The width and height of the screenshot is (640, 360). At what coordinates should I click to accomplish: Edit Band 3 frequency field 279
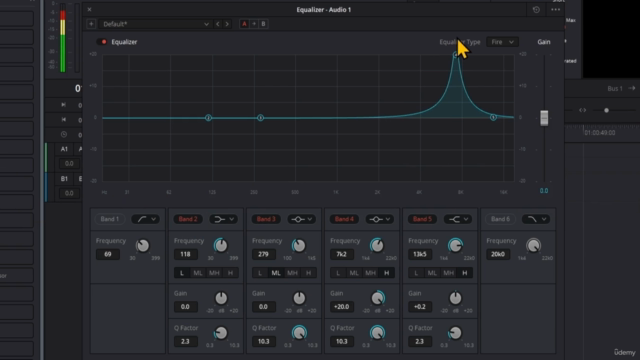coord(264,254)
